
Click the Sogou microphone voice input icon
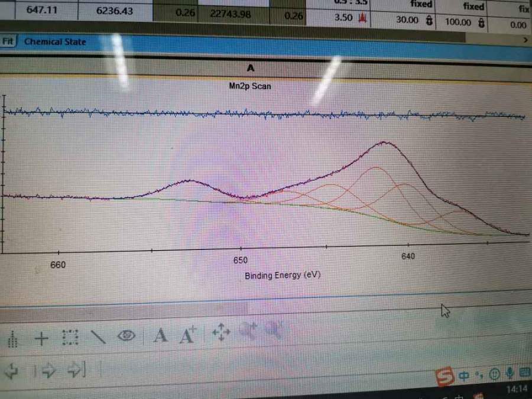click(x=510, y=372)
